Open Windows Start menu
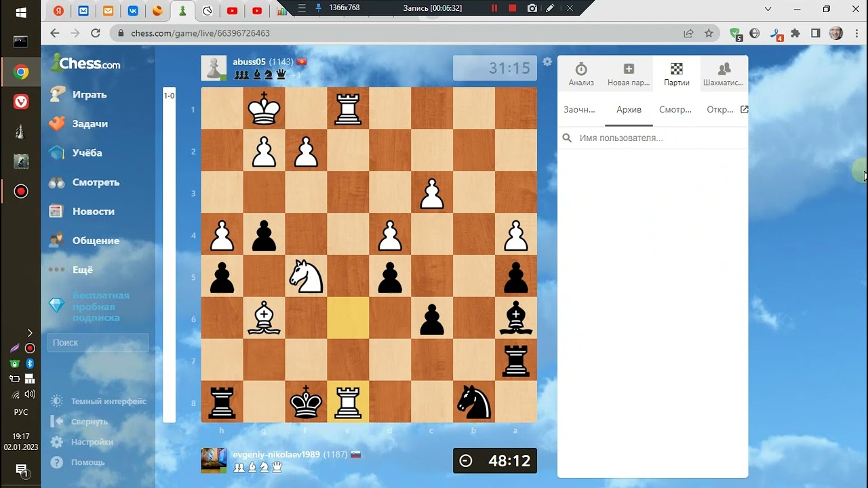This screenshot has width=868, height=488. 20,13
